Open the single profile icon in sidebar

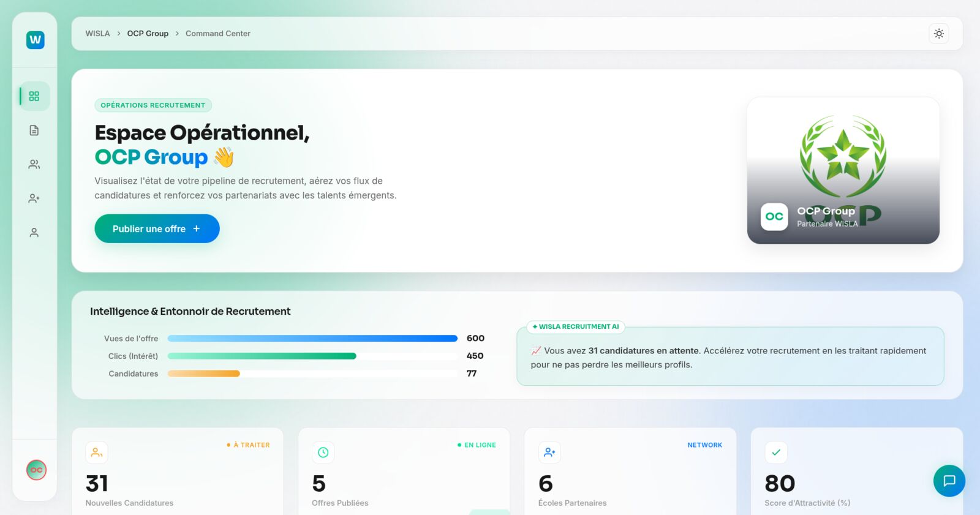coord(34,233)
